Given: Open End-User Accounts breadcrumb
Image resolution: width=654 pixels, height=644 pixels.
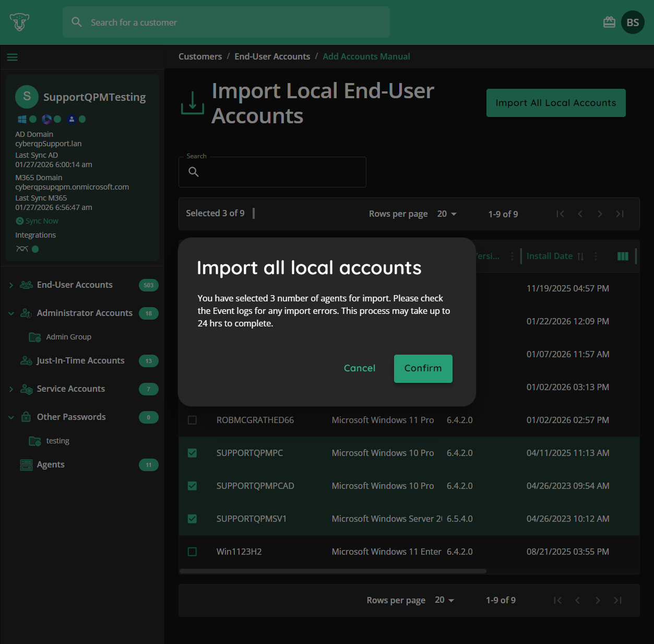Looking at the screenshot, I should (x=272, y=56).
